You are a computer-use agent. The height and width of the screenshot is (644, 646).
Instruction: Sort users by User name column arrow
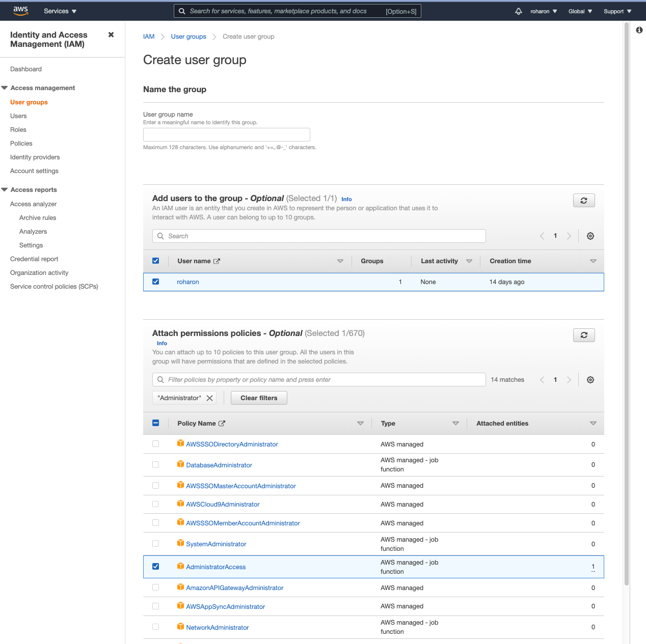coord(340,261)
